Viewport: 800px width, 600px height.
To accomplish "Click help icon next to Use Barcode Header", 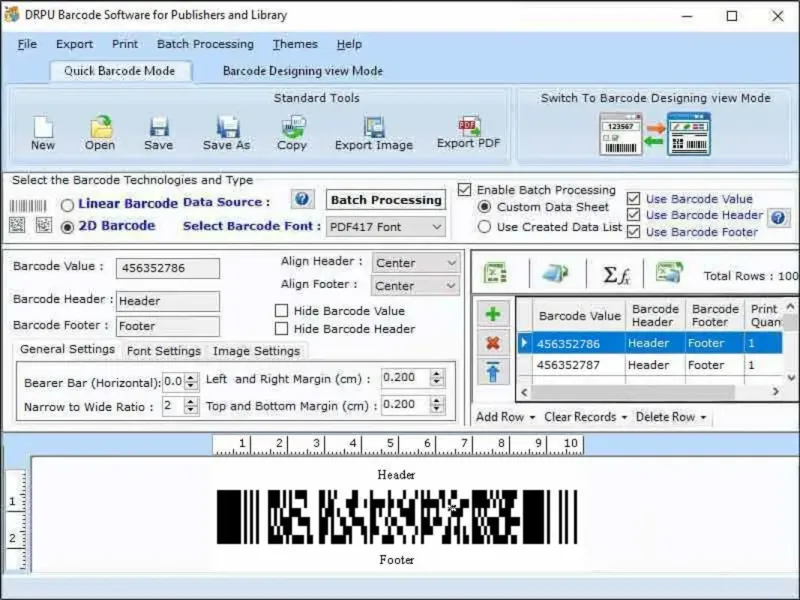I will tap(779, 218).
